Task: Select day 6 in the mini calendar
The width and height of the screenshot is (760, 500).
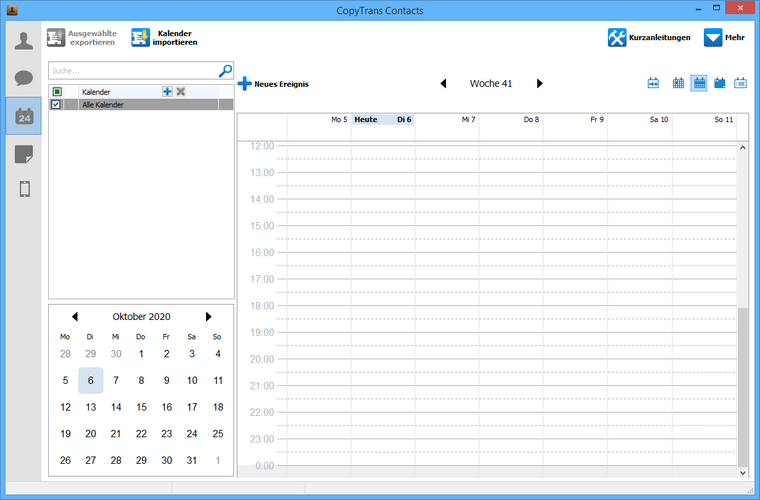Action: [x=91, y=380]
